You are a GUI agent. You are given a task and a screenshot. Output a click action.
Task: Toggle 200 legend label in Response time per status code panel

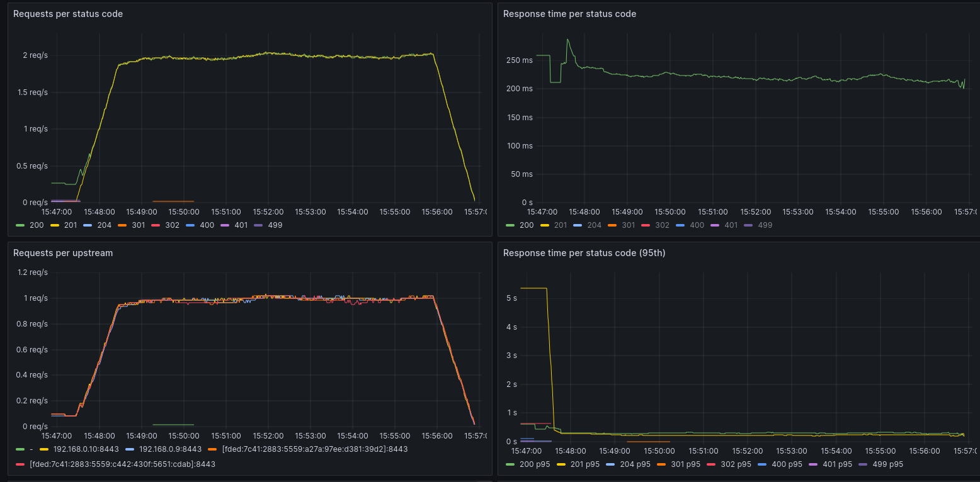click(527, 225)
